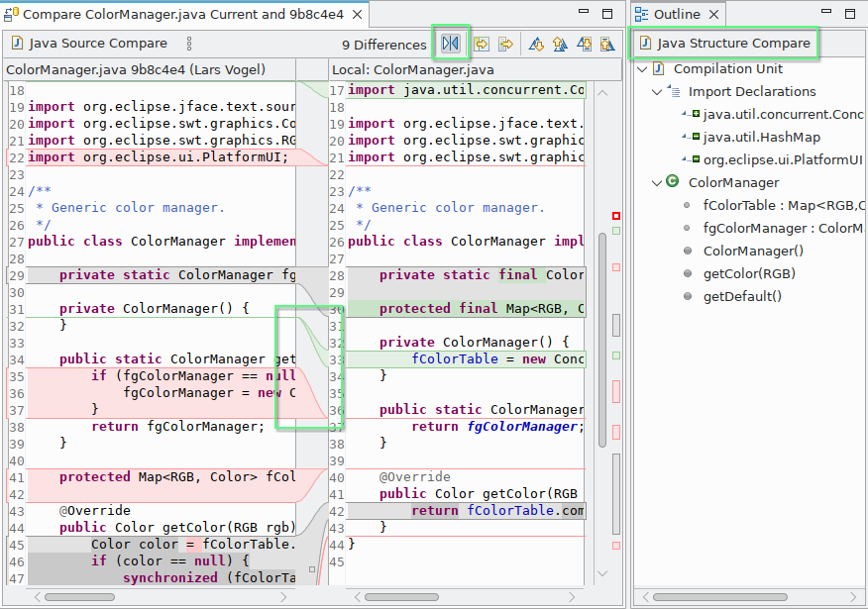Click the Compilation Unit node icon
Screen dimensions: 868x609
[658, 68]
